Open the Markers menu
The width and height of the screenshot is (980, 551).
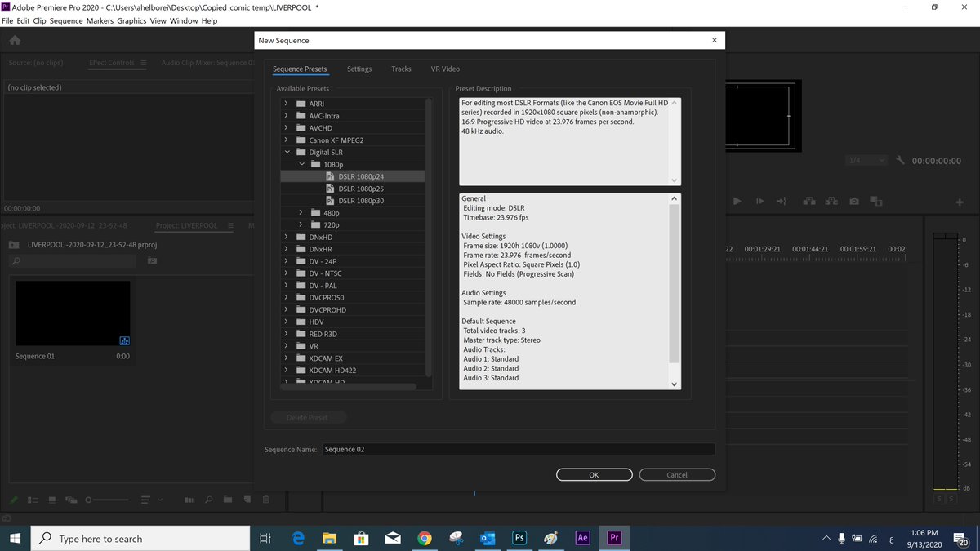click(x=100, y=20)
